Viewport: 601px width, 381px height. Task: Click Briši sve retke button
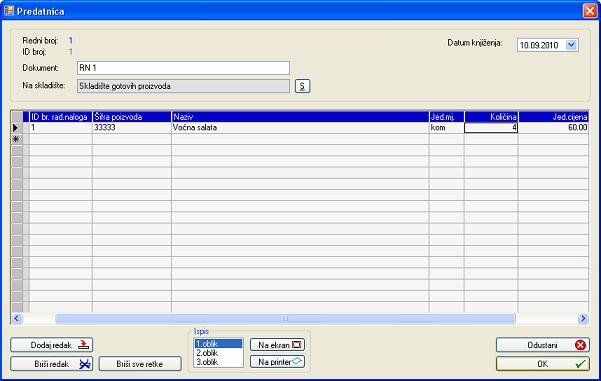pyautogui.click(x=140, y=364)
